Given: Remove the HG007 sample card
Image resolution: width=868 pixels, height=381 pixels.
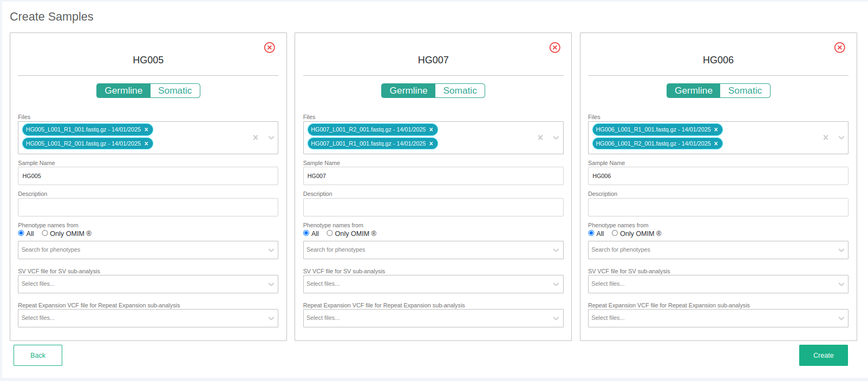Looking at the screenshot, I should (x=554, y=48).
